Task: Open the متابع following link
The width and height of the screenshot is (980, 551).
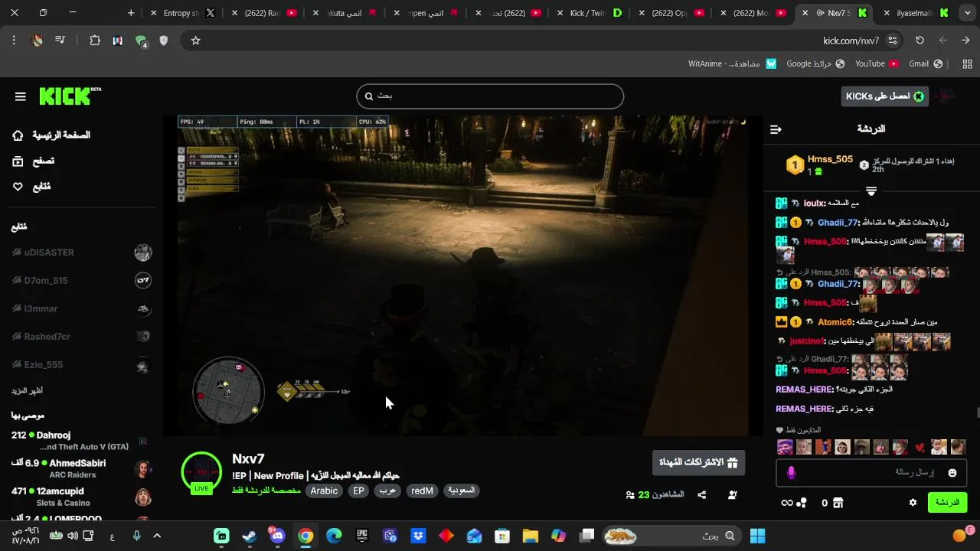Action: (x=31, y=187)
